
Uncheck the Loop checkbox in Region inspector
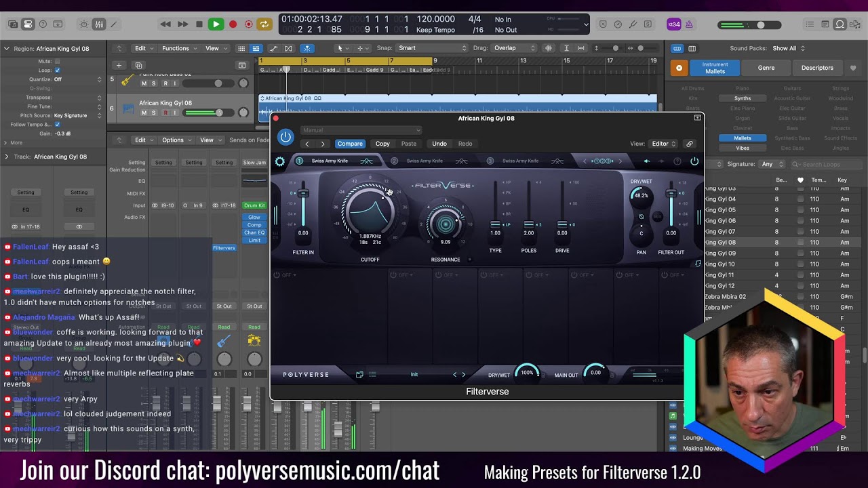57,70
